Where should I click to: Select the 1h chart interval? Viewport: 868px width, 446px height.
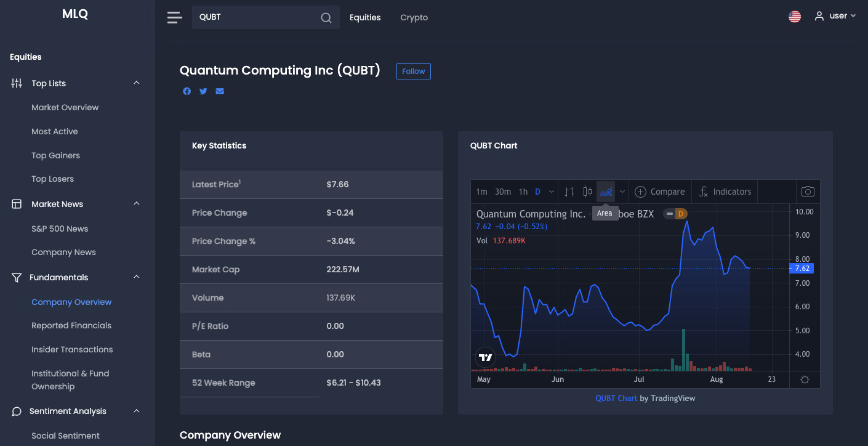click(x=523, y=192)
